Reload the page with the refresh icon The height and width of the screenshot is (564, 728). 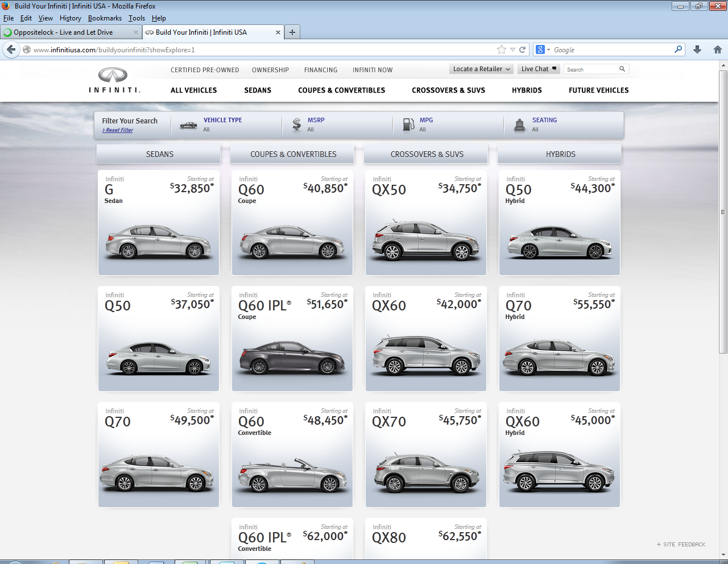pyautogui.click(x=522, y=49)
